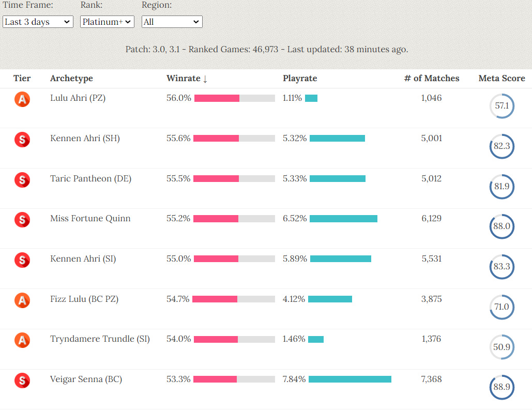Screen dimensions: 532x411
Task: Click the 6,129 matches value
Action: (432, 219)
